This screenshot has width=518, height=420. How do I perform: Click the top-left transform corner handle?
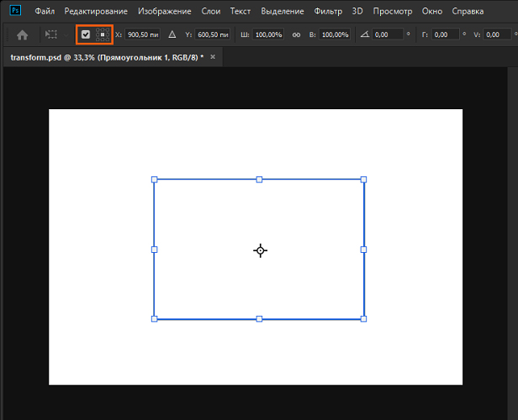pos(154,180)
